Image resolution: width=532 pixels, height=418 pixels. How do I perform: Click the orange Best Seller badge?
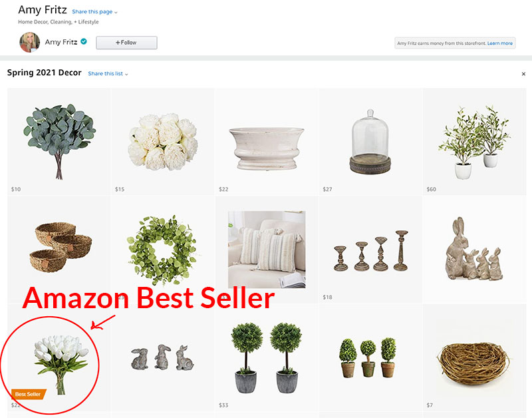point(29,394)
